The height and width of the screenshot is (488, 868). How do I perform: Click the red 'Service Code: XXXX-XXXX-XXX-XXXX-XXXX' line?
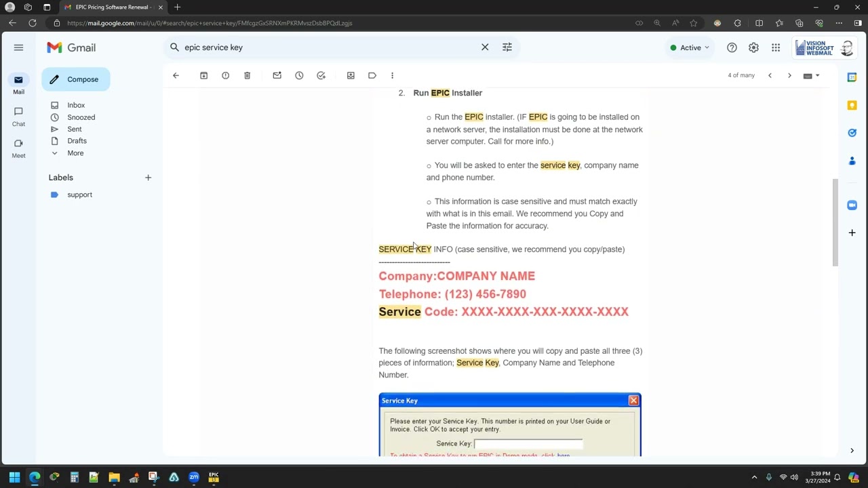point(503,312)
